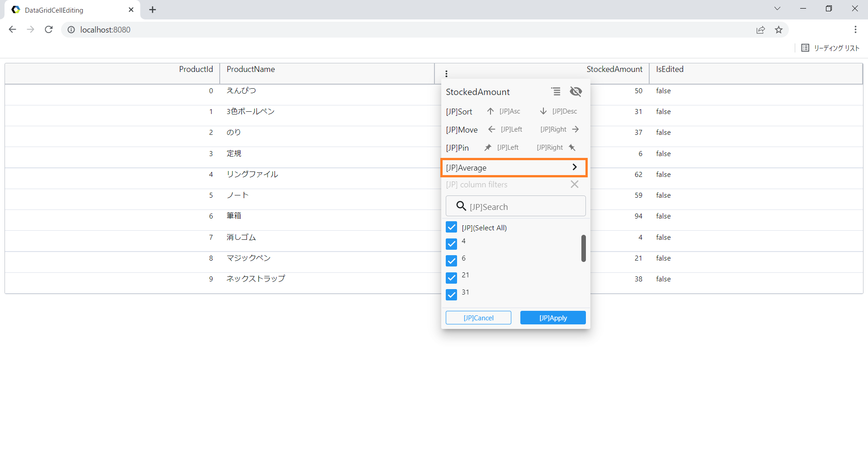The width and height of the screenshot is (868, 466).
Task: Open the reading list (リーディング リスト)
Action: click(830, 48)
